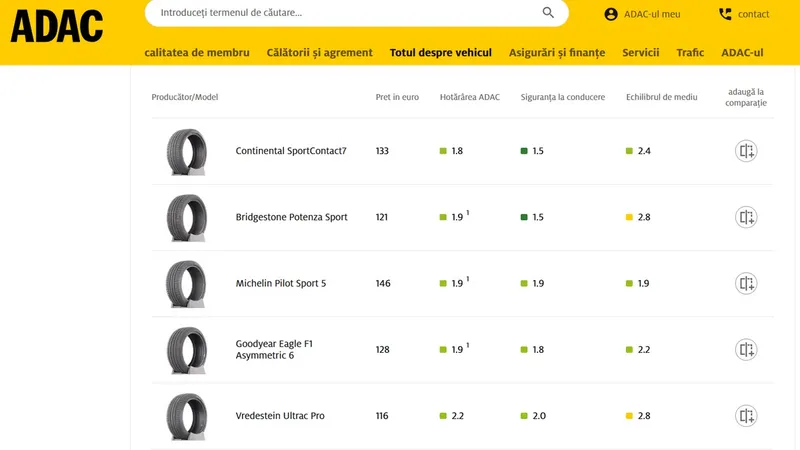This screenshot has height=450, width=800.
Task: Open the Trafic menu
Action: [x=690, y=53]
